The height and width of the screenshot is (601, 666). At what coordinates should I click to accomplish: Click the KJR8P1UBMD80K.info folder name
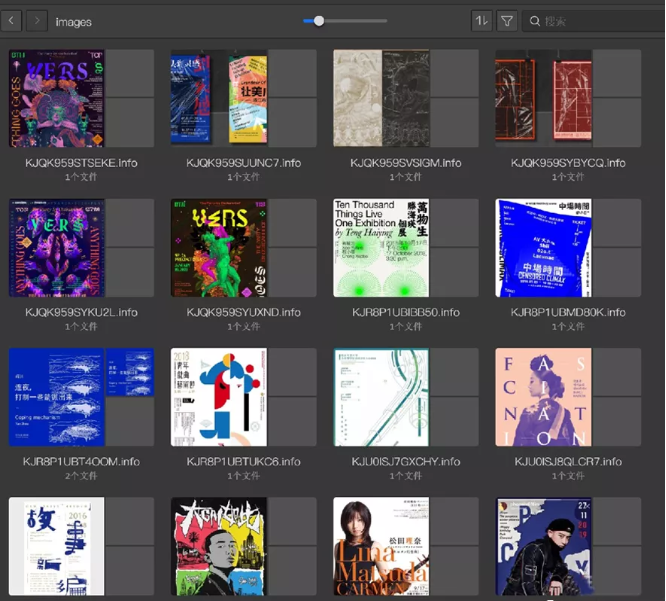(568, 313)
